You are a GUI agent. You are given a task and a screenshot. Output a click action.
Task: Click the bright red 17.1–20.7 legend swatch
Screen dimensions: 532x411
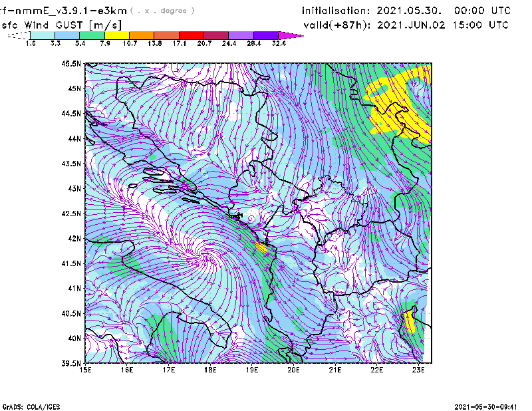(192, 35)
